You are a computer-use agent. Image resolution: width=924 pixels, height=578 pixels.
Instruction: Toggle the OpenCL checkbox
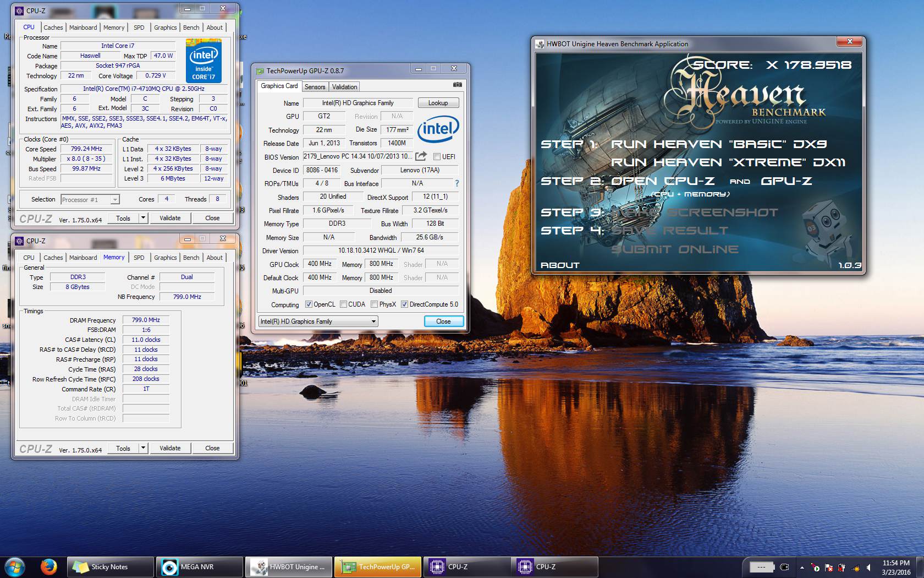(x=309, y=304)
